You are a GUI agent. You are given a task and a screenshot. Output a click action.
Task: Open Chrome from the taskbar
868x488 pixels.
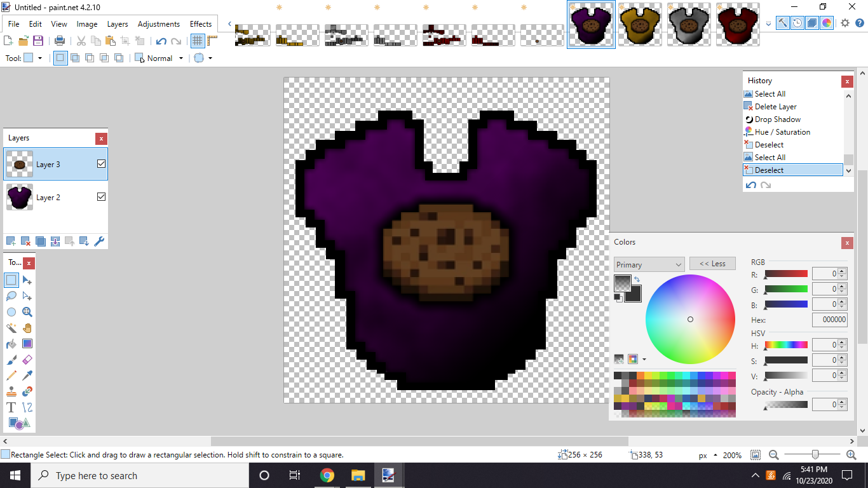[327, 475]
